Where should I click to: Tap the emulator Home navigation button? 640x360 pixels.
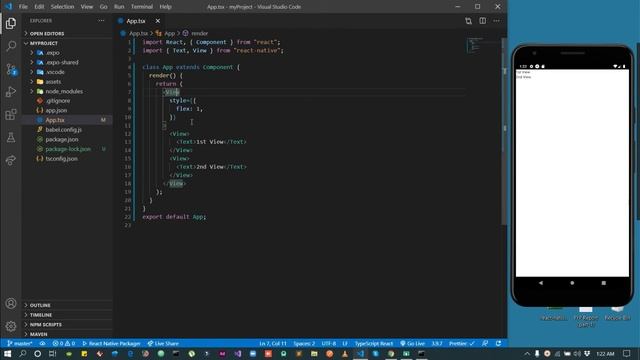click(572, 282)
